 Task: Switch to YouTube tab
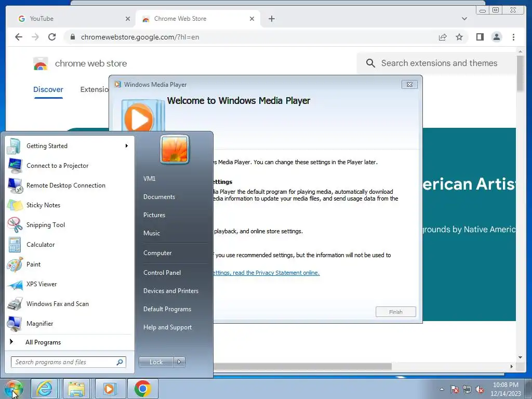(71, 19)
